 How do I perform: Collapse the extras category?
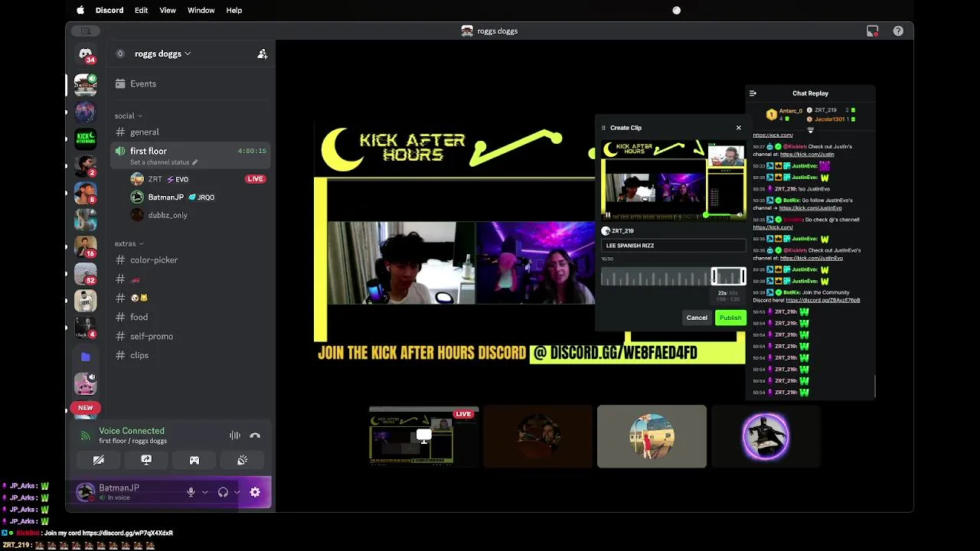pyautogui.click(x=129, y=243)
